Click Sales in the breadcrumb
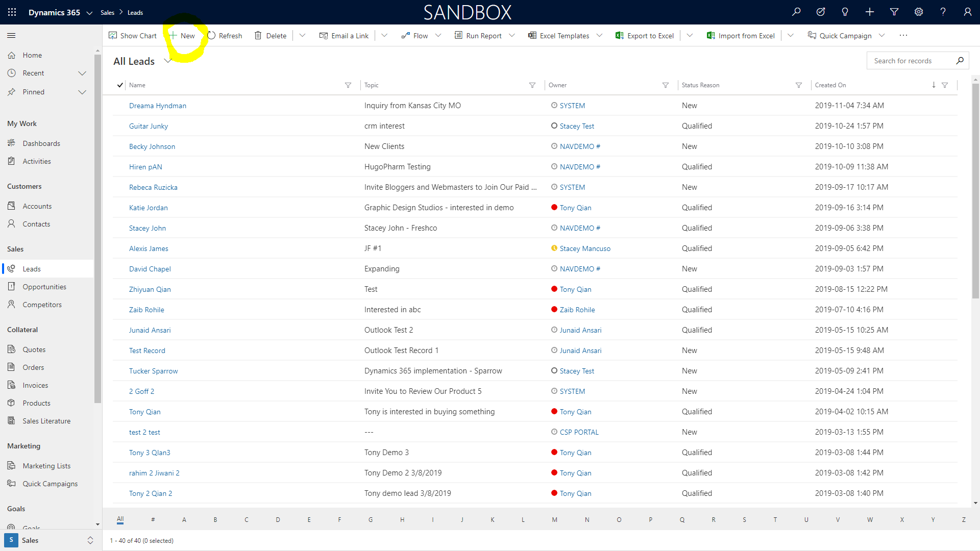Image resolution: width=980 pixels, height=551 pixels. (107, 13)
